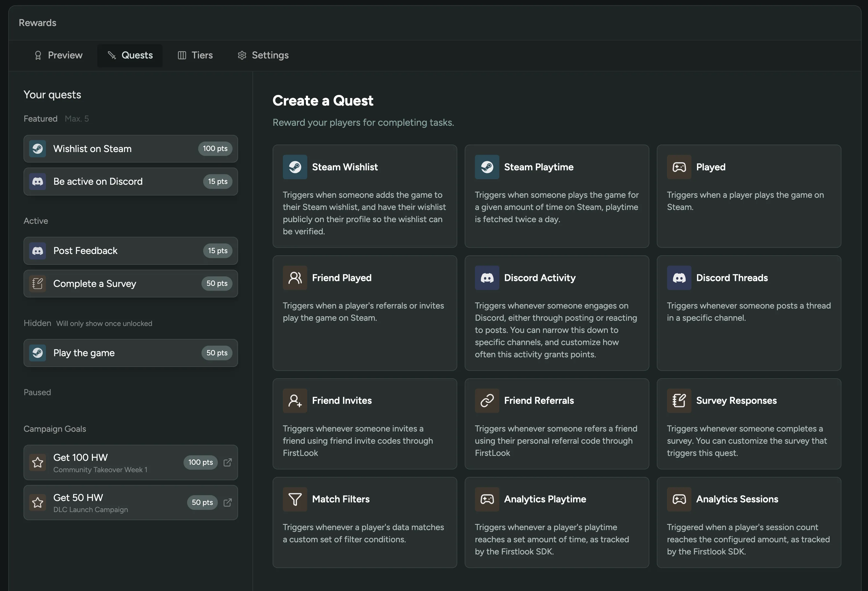
Task: Click the gamepad icon on Analytics Playtime
Action: pyautogui.click(x=487, y=499)
